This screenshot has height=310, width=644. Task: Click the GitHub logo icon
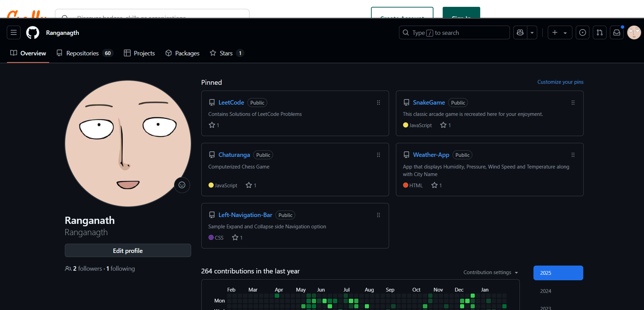point(33,32)
